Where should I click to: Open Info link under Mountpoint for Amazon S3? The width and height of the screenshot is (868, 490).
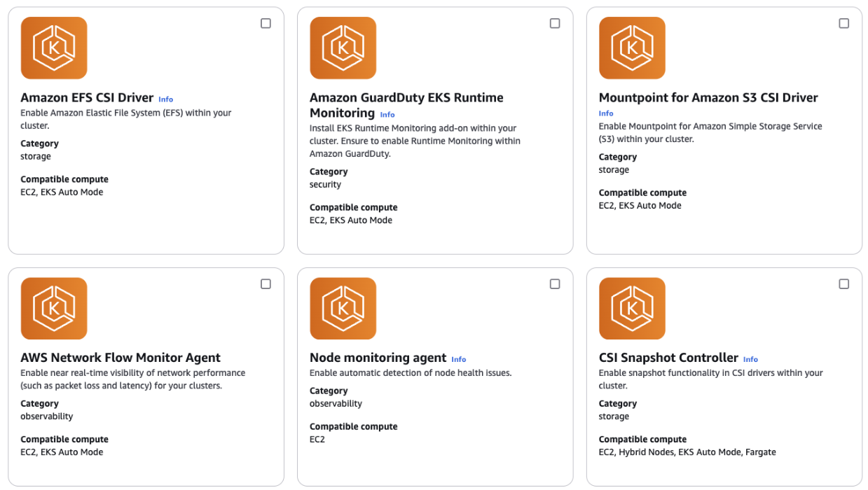pyautogui.click(x=606, y=113)
